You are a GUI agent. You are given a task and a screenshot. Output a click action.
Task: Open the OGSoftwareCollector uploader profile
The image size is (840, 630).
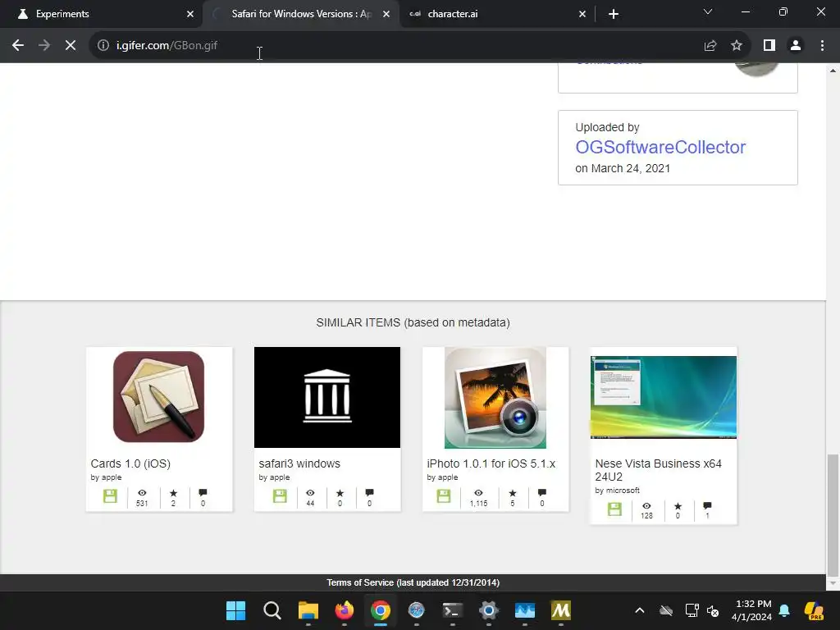coord(660,148)
